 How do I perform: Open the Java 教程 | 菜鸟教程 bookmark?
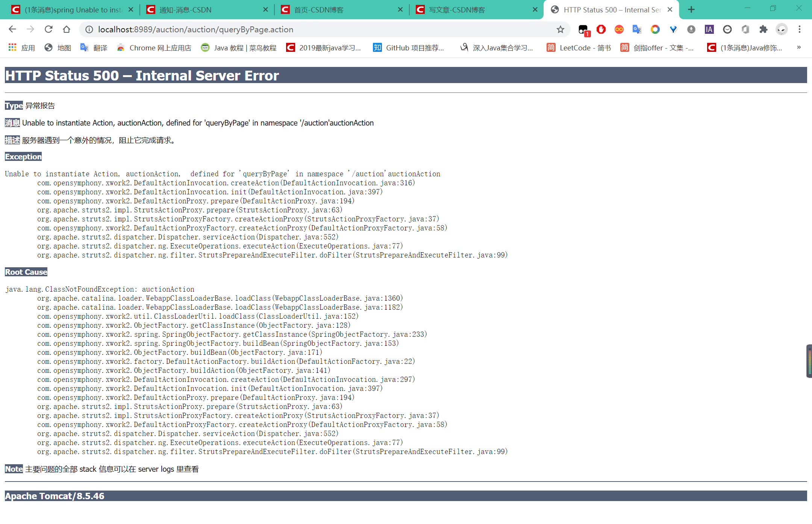[245, 47]
